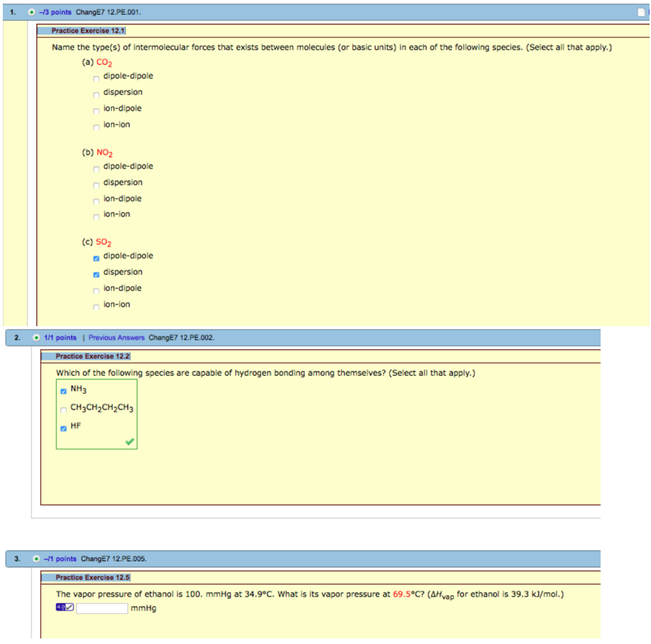This screenshot has height=644, width=651.
Task: Check dispersion for CO2
Action: pyautogui.click(x=97, y=94)
